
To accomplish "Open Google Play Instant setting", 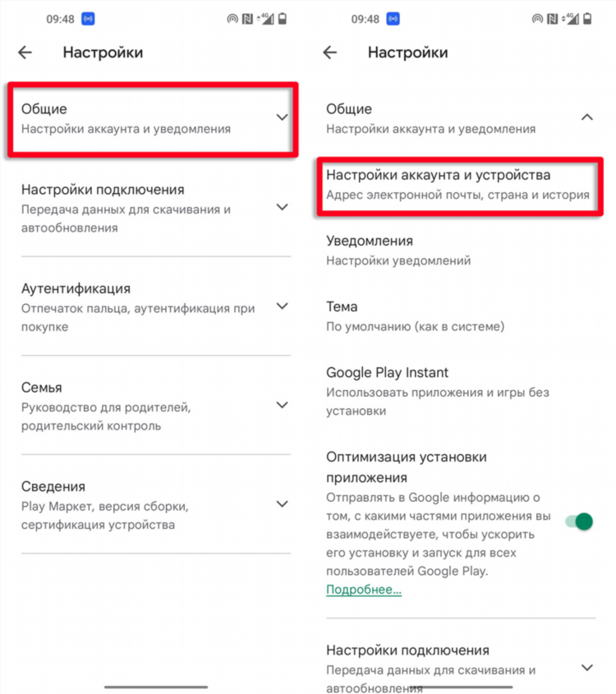I will click(x=460, y=391).
